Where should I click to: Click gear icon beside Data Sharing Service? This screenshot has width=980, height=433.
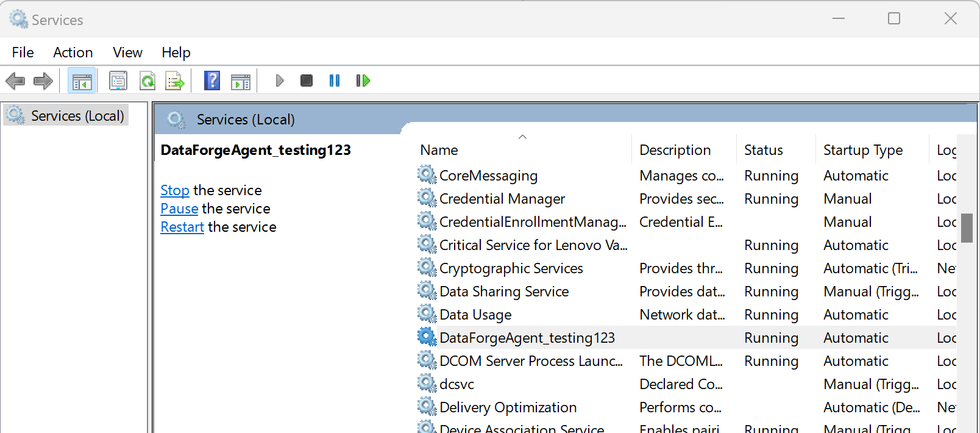427,291
